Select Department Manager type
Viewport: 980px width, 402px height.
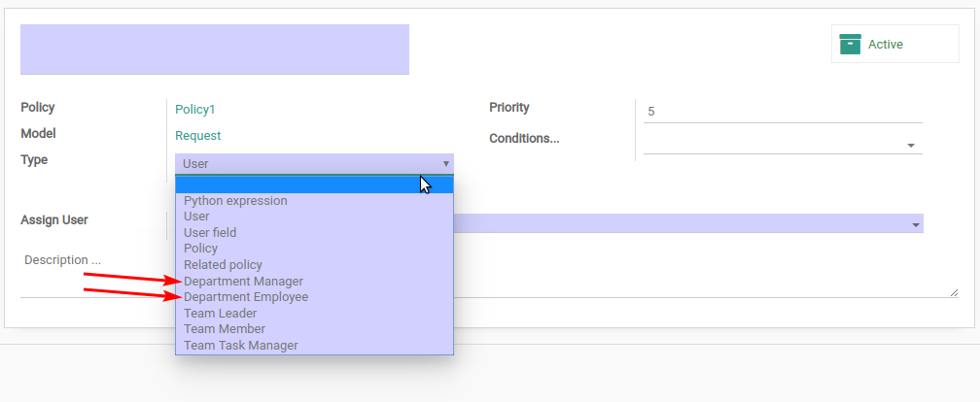pyautogui.click(x=243, y=281)
